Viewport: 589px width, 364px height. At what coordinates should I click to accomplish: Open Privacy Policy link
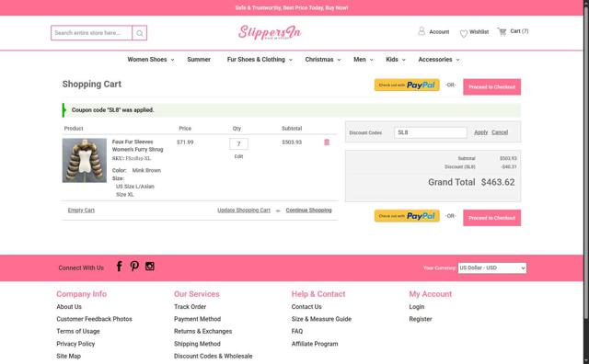(x=75, y=344)
